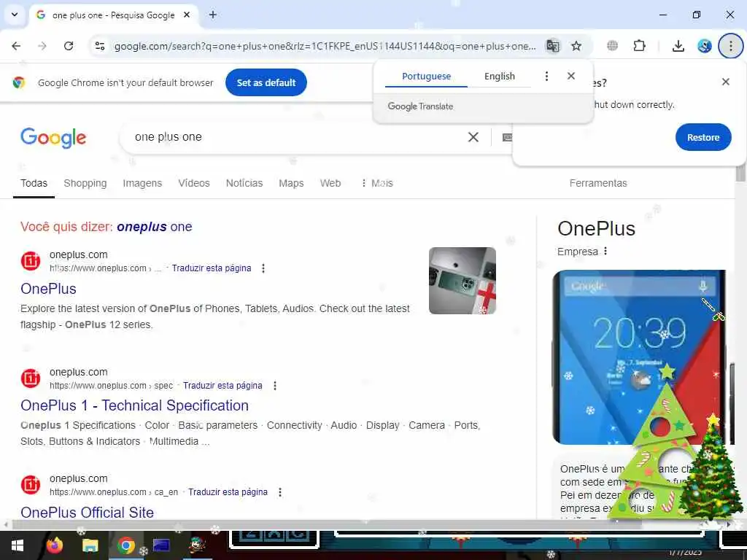This screenshot has width=747, height=560.
Task: Click the Google Translate icon in address bar
Action: [553, 46]
